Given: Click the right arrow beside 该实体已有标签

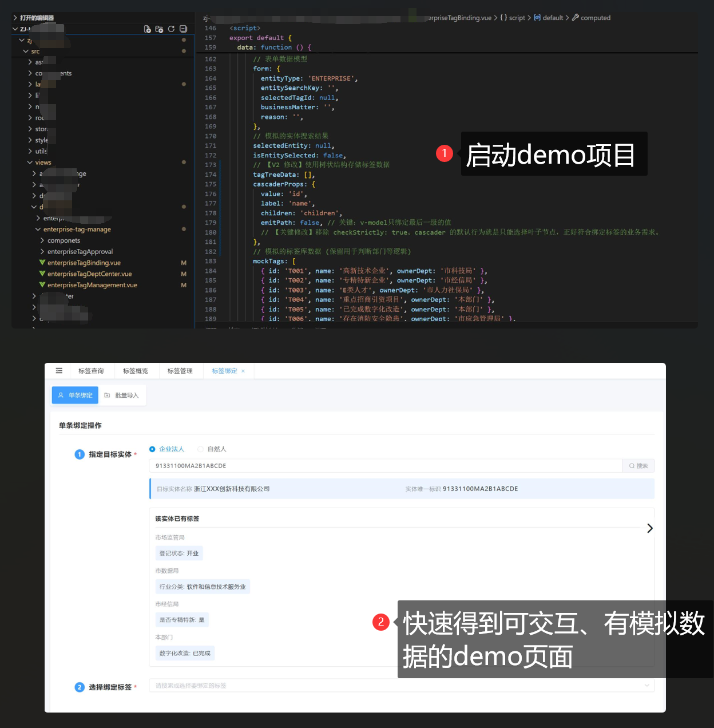Looking at the screenshot, I should click(649, 528).
